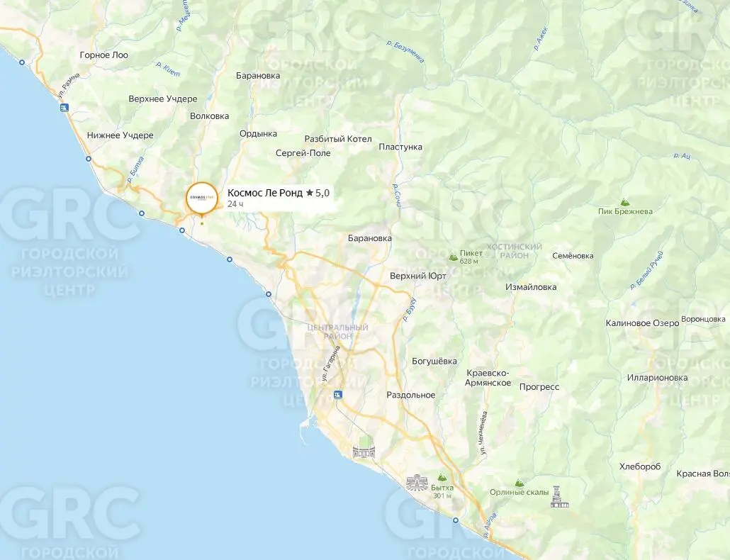
Task: Select the tower landmark icon beside Орлиные скалы
Action: (558, 497)
